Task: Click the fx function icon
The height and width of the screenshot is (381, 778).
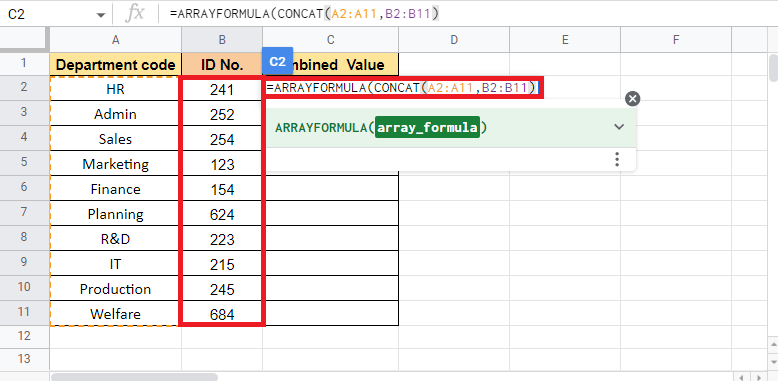Action: tap(134, 14)
